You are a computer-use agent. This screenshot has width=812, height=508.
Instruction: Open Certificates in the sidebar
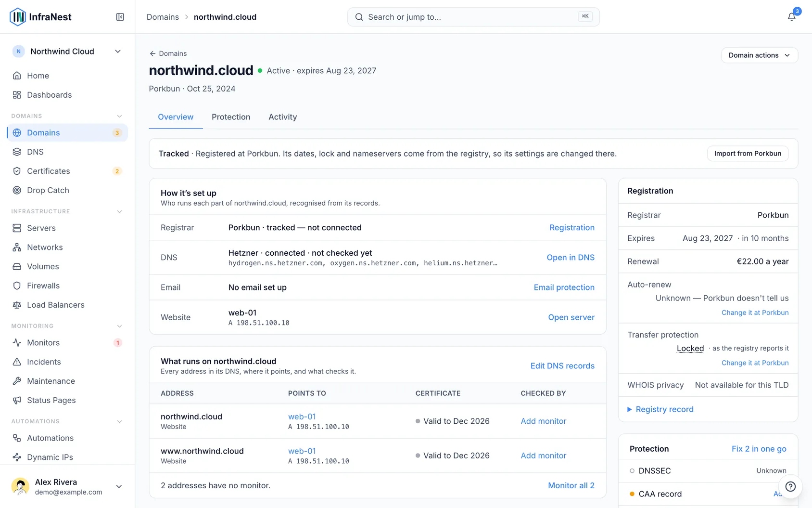[67, 171]
